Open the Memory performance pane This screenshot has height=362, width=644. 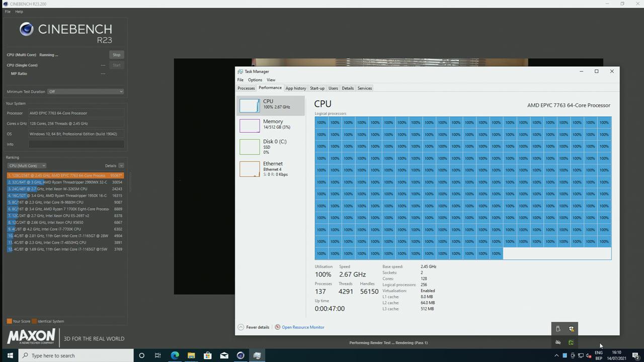(272, 124)
